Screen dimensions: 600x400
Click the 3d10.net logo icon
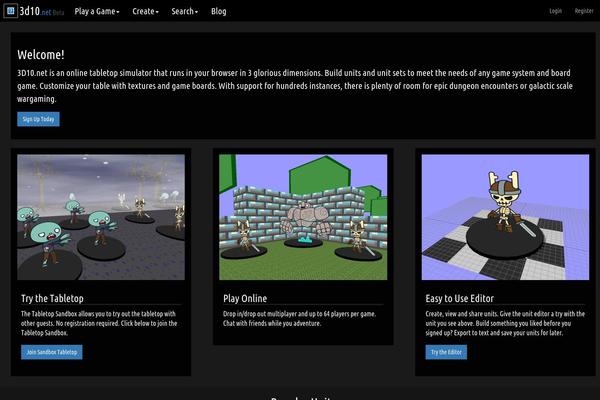pyautogui.click(x=10, y=11)
